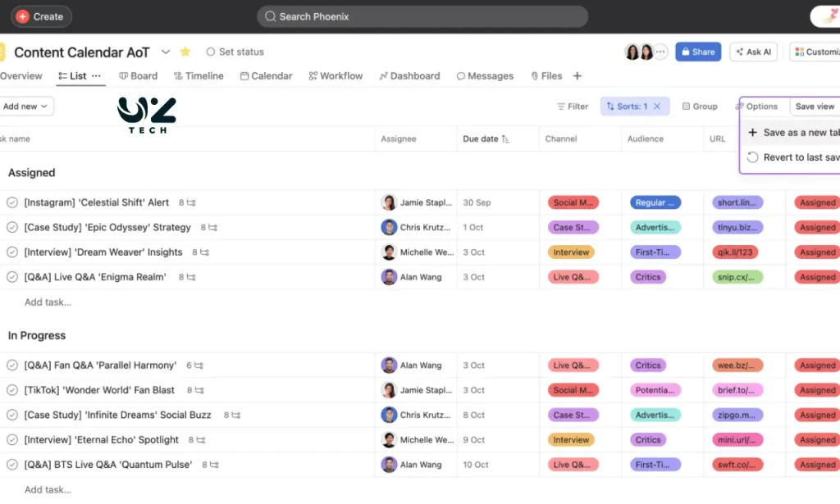This screenshot has height=504, width=840.
Task: Switch to the Board tab
Action: coord(138,76)
